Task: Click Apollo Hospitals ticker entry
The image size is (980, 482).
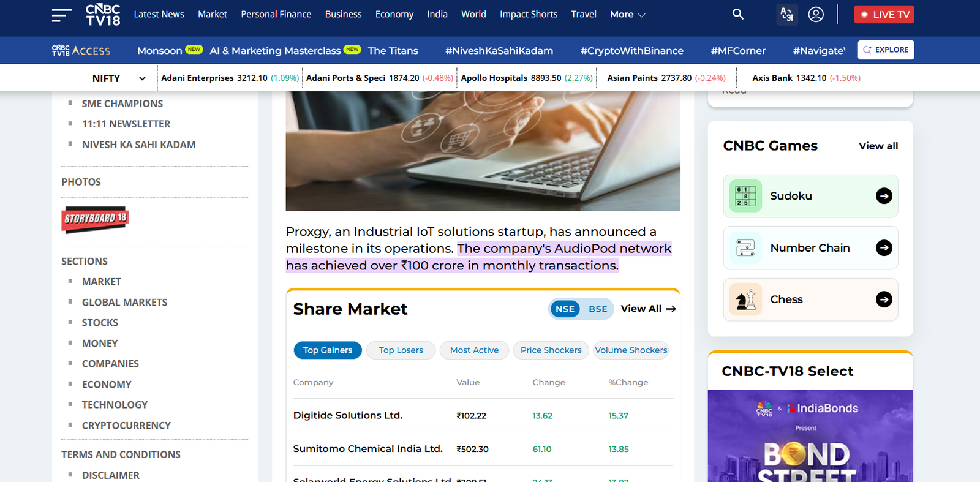Action: pos(527,78)
